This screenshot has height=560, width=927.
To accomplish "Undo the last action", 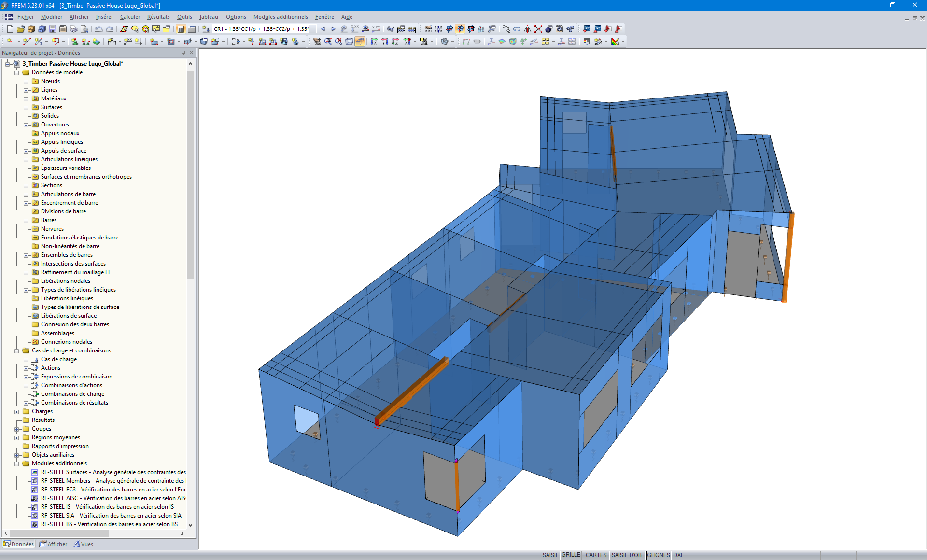I will tap(99, 29).
